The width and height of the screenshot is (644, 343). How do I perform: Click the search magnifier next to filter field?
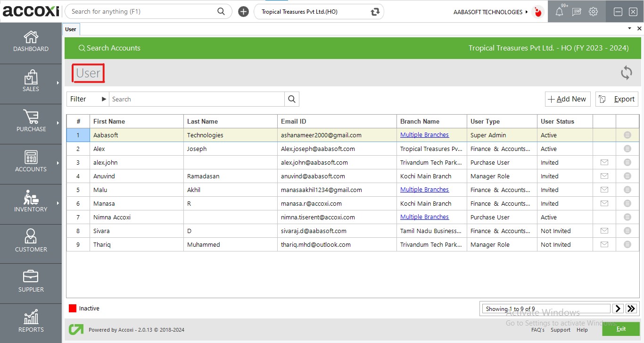(x=292, y=99)
